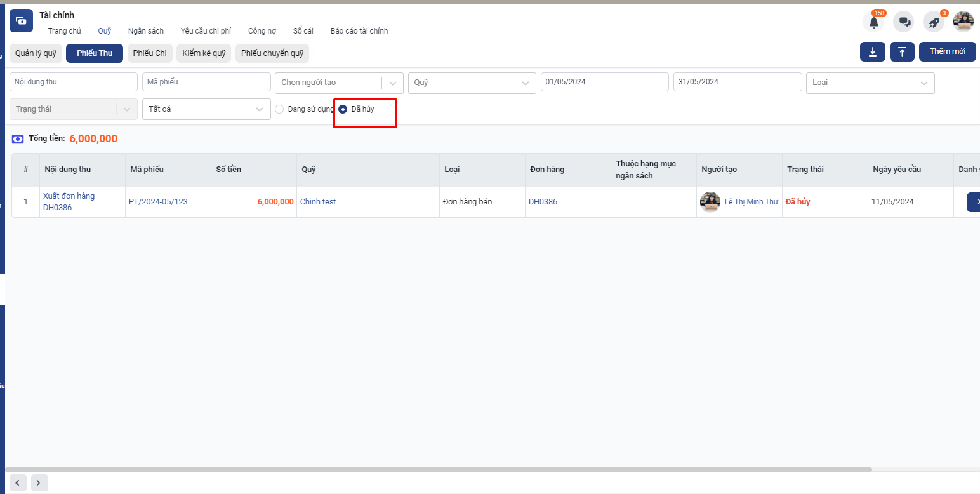This screenshot has height=494, width=980.
Task: Click the Thêm mới button
Action: [x=947, y=51]
